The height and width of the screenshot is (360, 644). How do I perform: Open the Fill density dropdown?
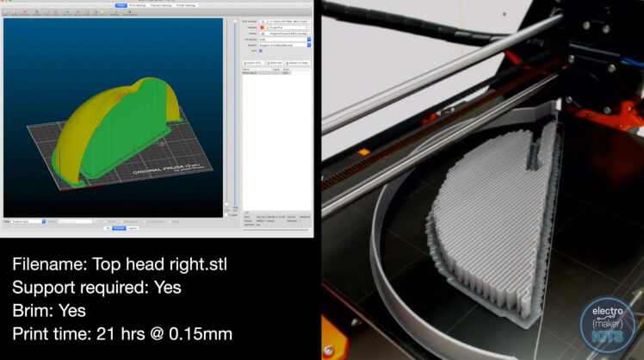(284, 40)
